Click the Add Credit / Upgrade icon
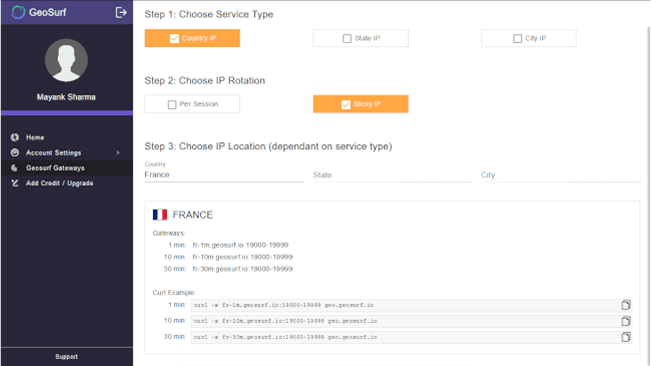This screenshot has height=366, width=651. click(15, 183)
